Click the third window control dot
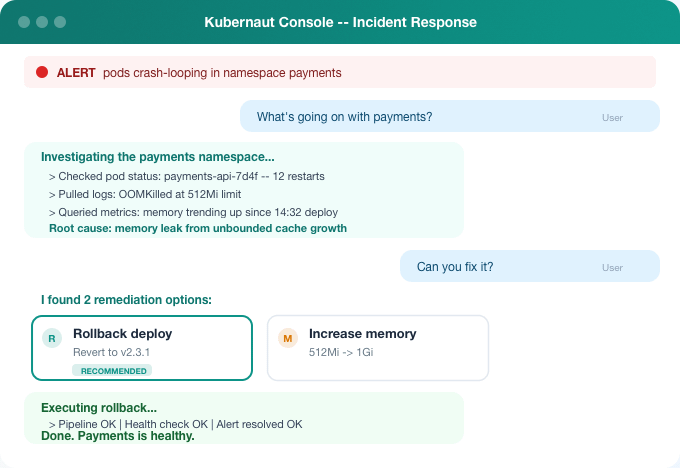 (x=60, y=22)
